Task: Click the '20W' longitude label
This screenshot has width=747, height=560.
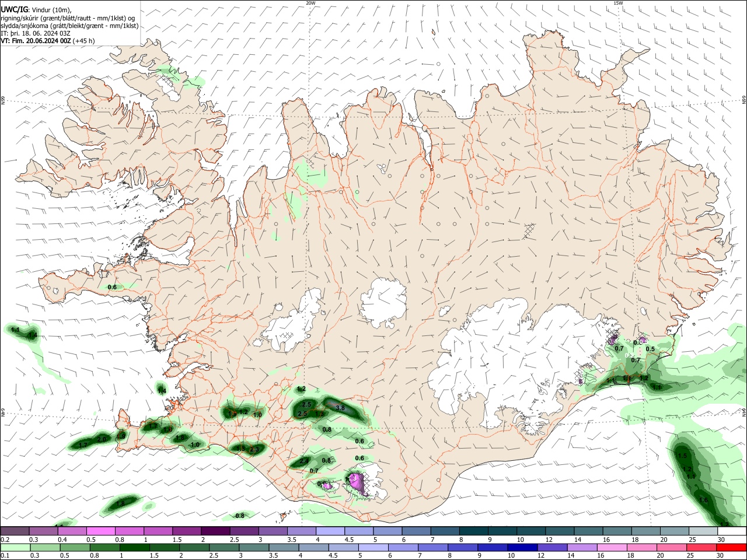Action: pyautogui.click(x=310, y=3)
